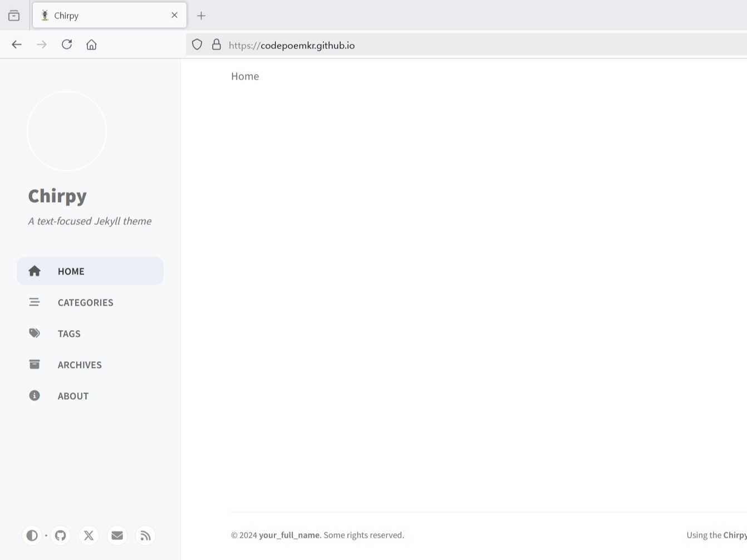Open the Chirpy theme link in the footer
The width and height of the screenshot is (747, 560).
tap(733, 535)
